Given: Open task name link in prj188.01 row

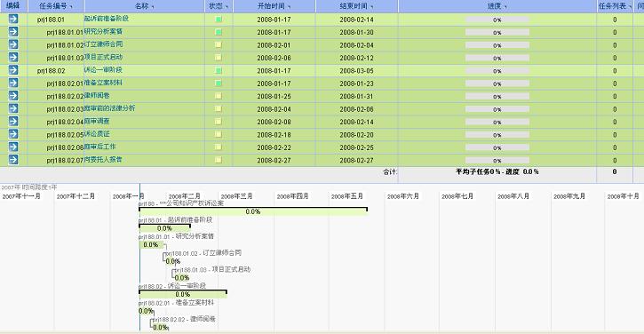Looking at the screenshot, I should pyautogui.click(x=107, y=19).
